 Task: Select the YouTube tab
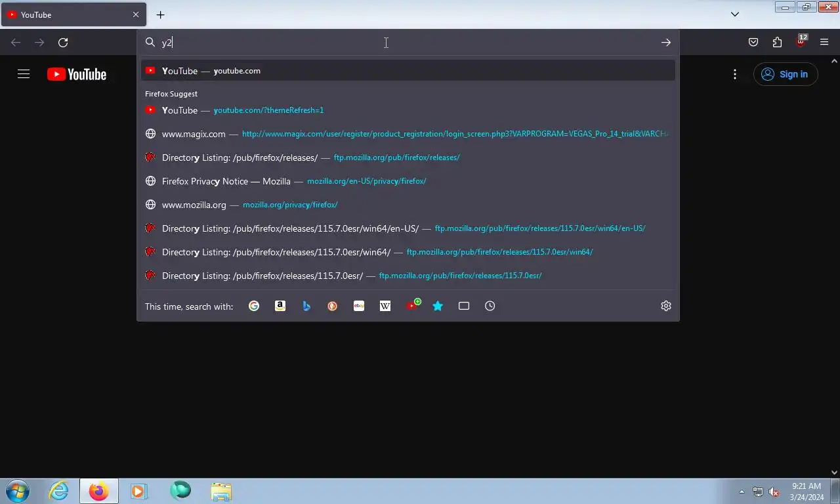73,14
